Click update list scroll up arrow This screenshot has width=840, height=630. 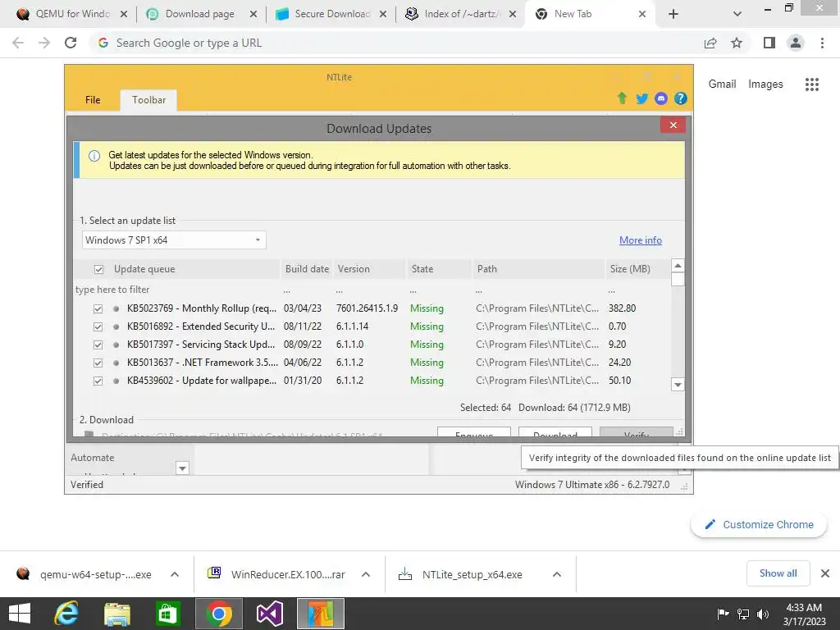point(678,266)
